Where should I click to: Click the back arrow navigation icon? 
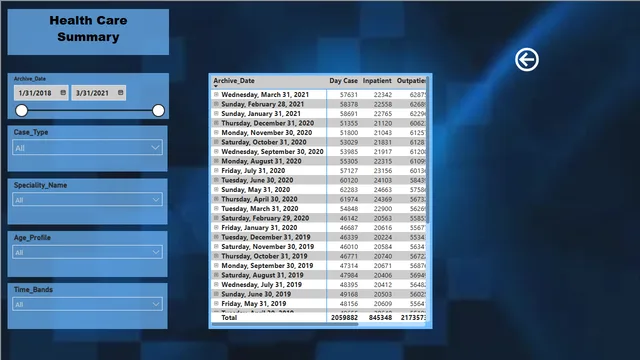tap(527, 60)
